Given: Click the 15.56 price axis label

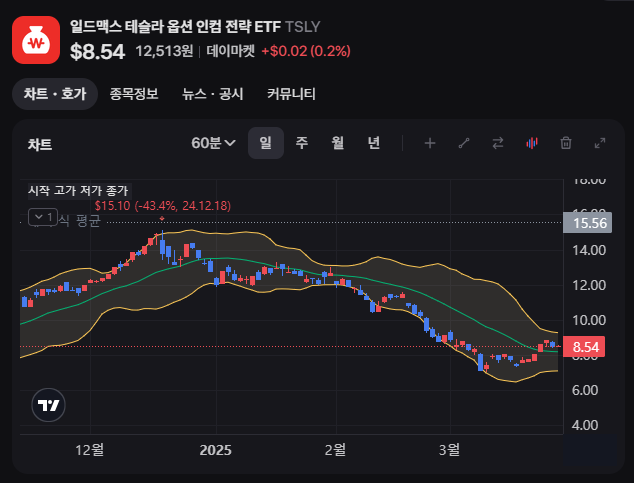Looking at the screenshot, I should [588, 223].
